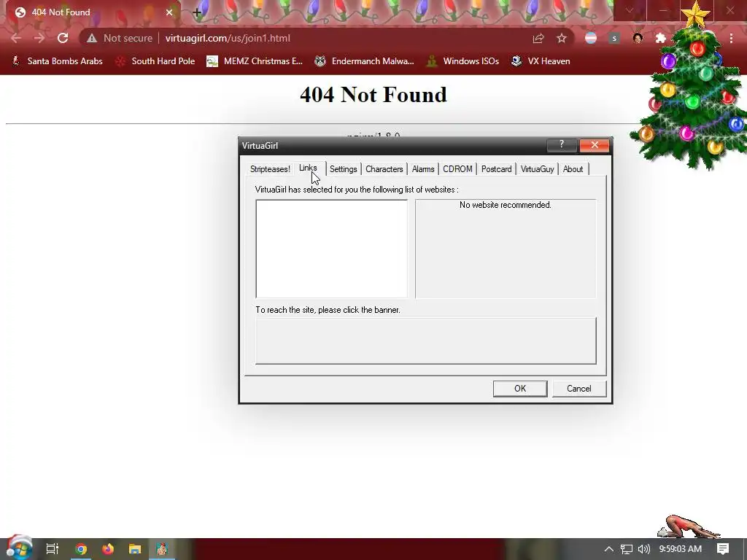
Task: Click the striped flag extension icon
Action: pyautogui.click(x=591, y=38)
